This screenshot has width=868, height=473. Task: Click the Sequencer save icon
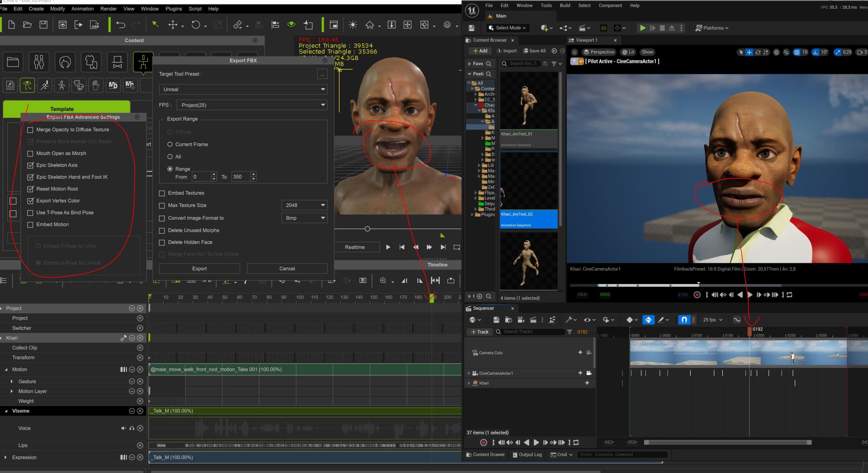(x=496, y=320)
